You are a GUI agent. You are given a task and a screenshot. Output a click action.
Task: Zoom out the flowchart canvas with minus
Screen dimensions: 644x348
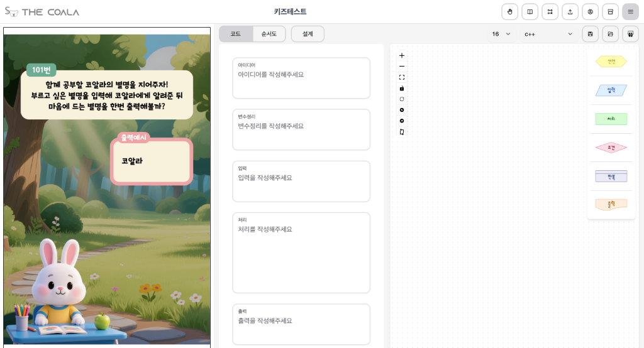point(402,67)
